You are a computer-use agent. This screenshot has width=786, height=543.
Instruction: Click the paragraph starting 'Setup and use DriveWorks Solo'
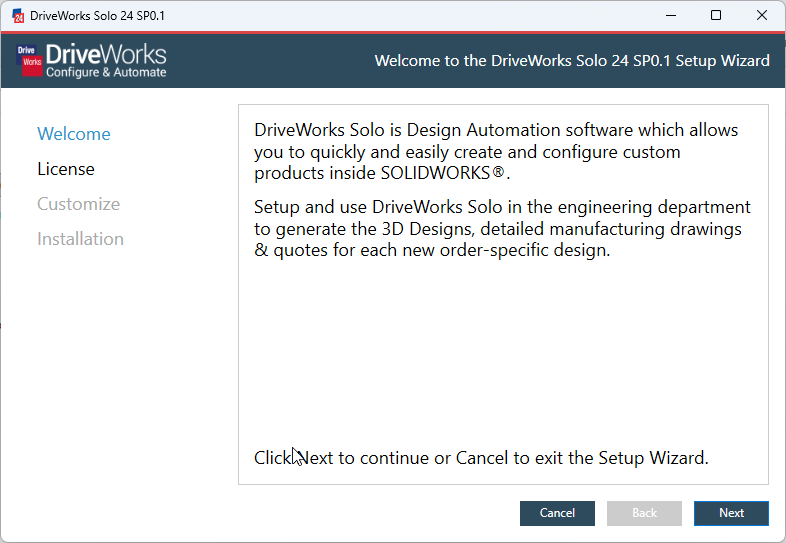[502, 229]
